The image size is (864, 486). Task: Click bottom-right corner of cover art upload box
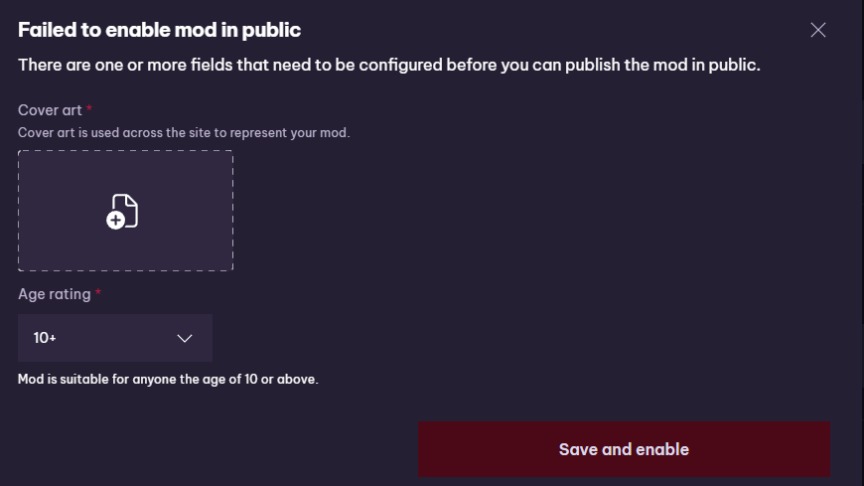pos(230,267)
